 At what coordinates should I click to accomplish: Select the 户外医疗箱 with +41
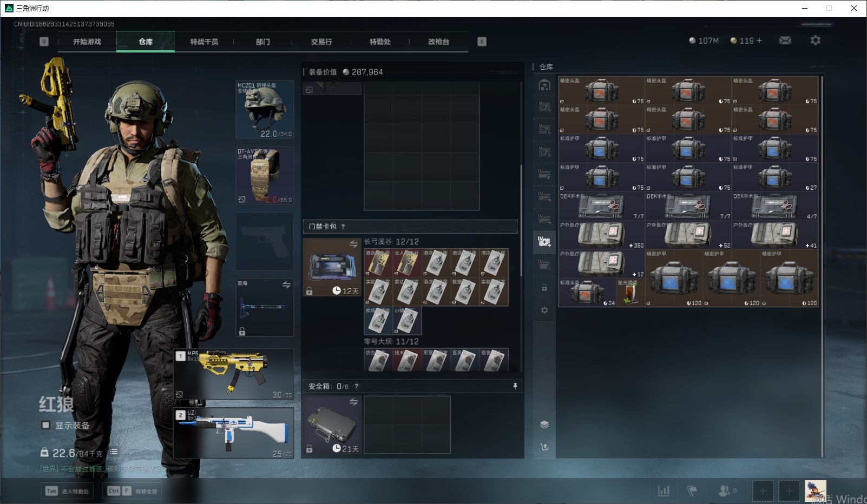775,235
